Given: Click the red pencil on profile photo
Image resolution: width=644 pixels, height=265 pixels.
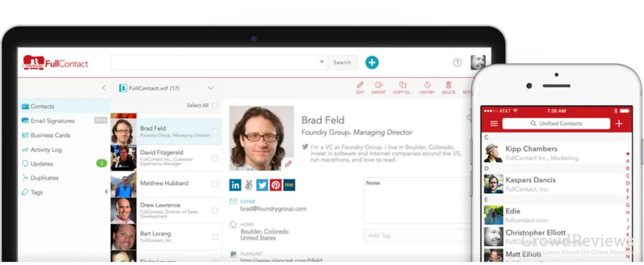Looking at the screenshot, I should [x=288, y=163].
